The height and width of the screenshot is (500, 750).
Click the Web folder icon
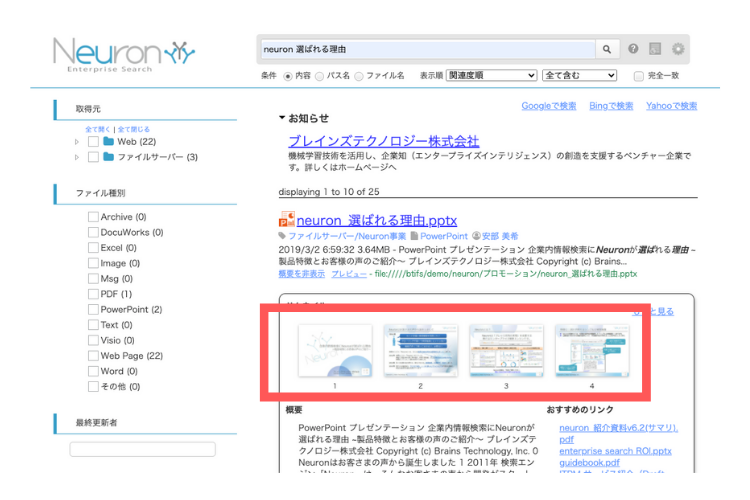(x=109, y=141)
